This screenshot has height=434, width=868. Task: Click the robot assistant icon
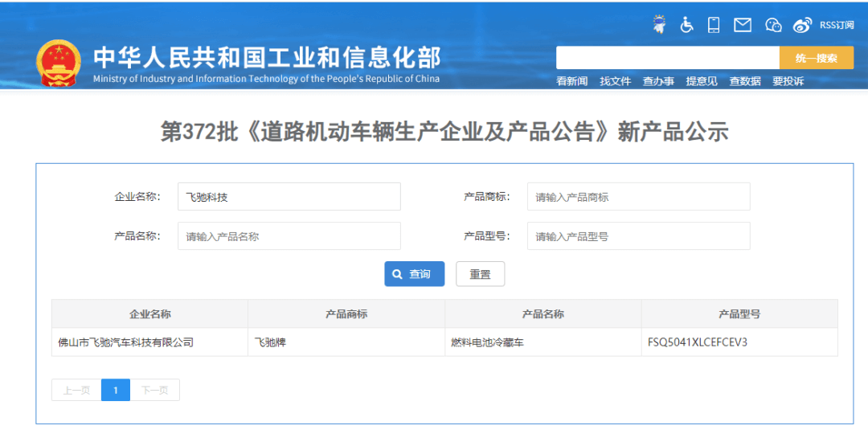coord(660,25)
